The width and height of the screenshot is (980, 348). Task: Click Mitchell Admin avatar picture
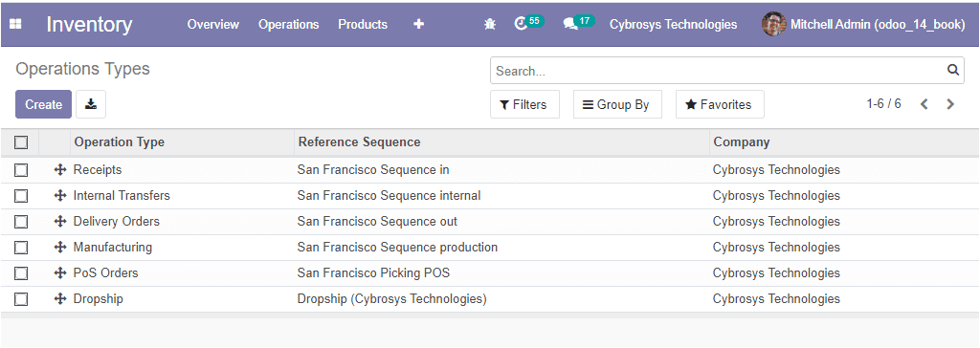(x=773, y=24)
